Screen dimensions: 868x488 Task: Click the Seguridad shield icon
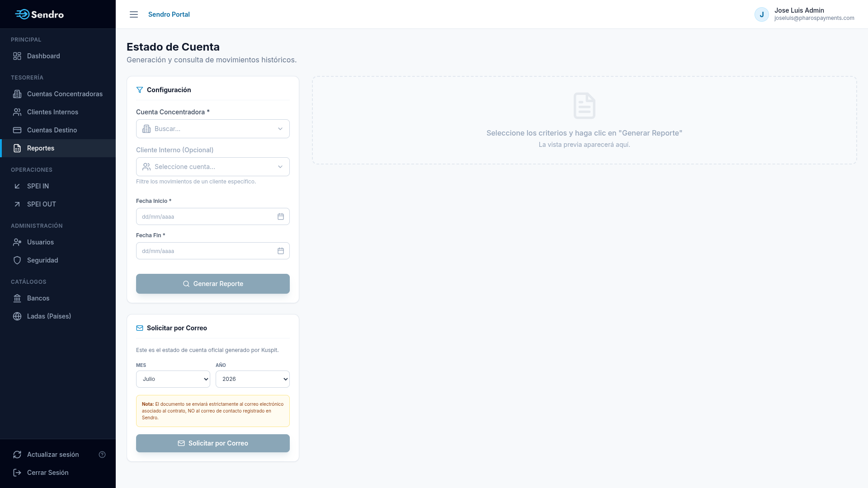[x=17, y=260]
